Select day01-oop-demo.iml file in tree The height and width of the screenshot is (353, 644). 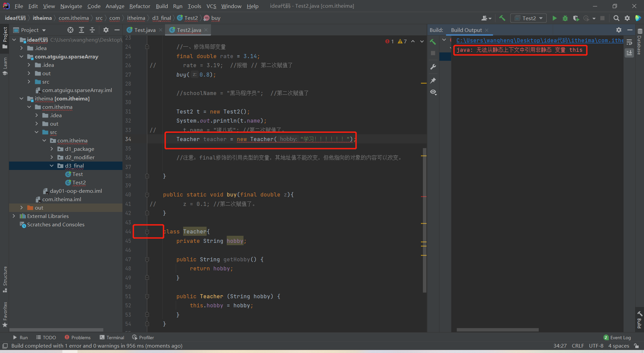[x=76, y=191]
